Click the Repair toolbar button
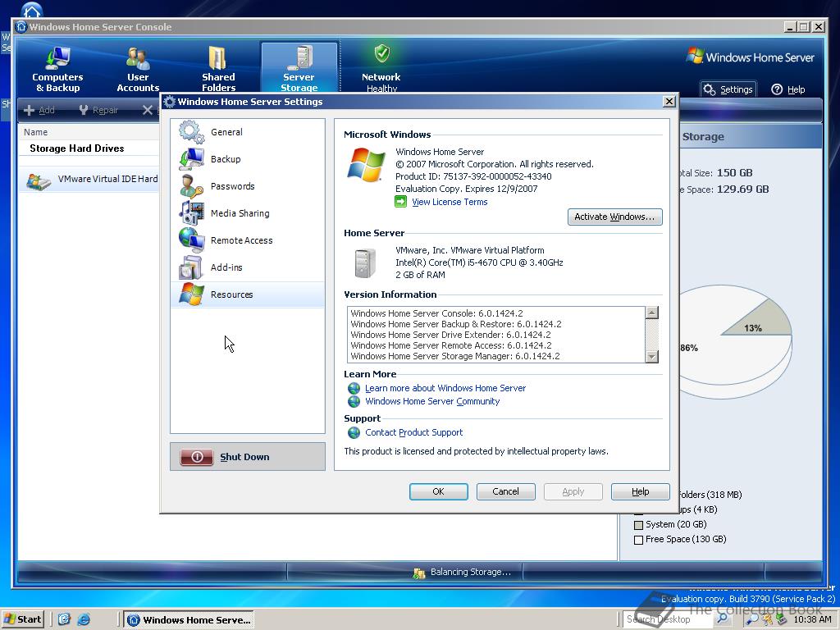 coord(98,110)
